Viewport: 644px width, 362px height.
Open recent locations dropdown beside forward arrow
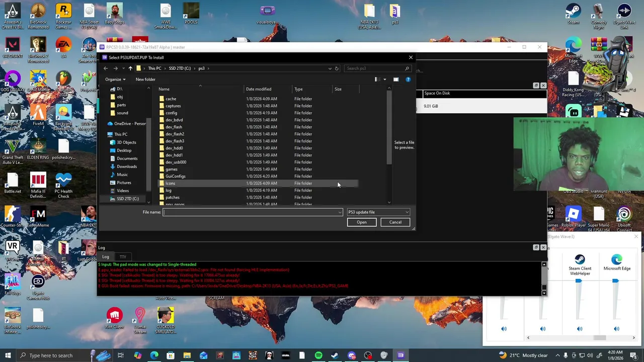click(x=123, y=68)
